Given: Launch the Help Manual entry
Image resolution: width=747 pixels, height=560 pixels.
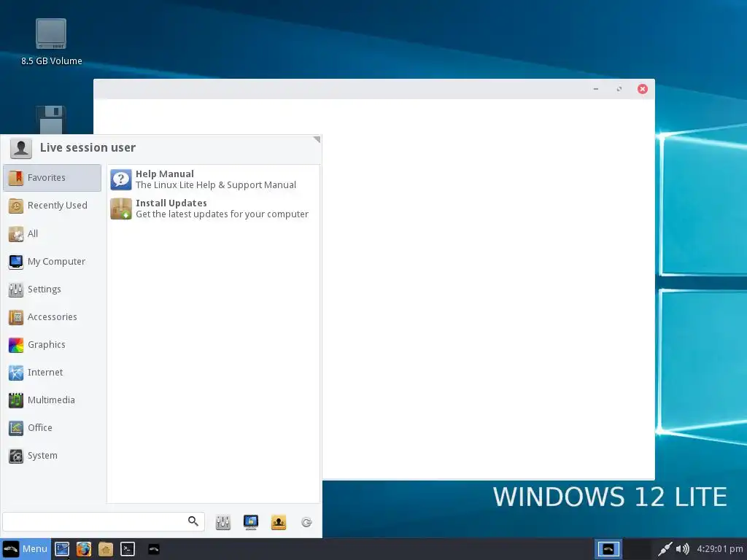Looking at the screenshot, I should click(x=214, y=179).
